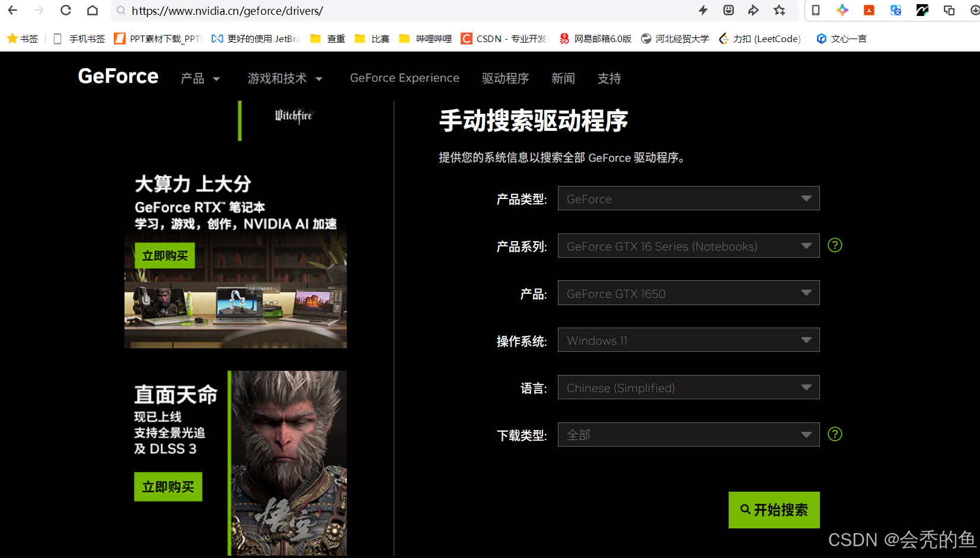
Task: Click the overlapping windows icon
Action: [949, 10]
